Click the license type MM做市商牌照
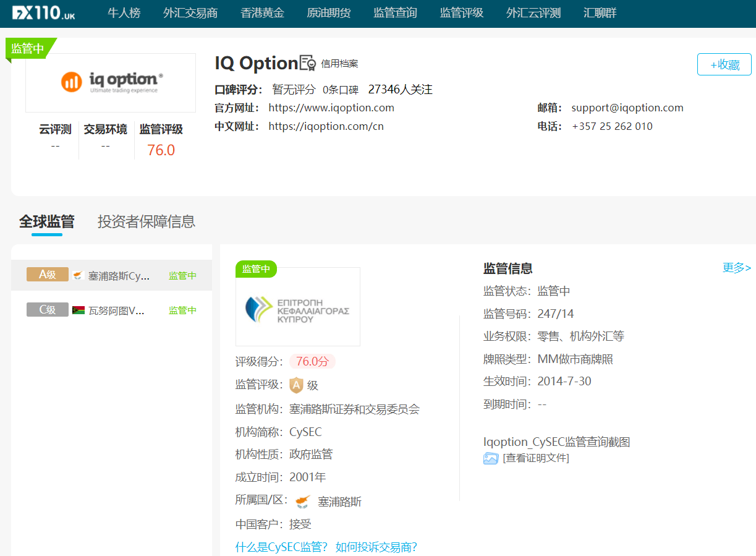The height and width of the screenshot is (556, 756). pyautogui.click(x=575, y=359)
